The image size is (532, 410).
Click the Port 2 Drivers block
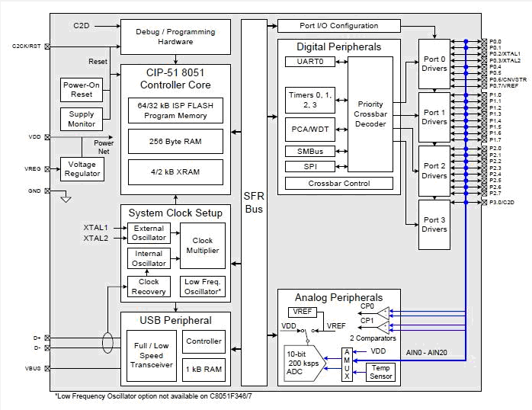pyautogui.click(x=434, y=171)
